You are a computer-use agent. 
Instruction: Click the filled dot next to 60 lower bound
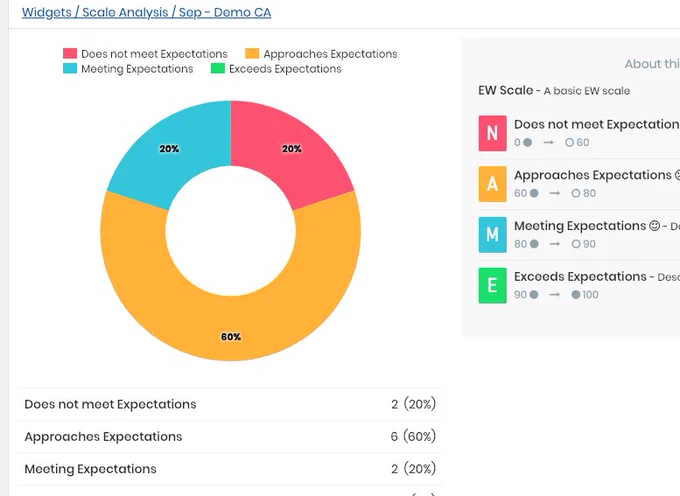point(534,193)
